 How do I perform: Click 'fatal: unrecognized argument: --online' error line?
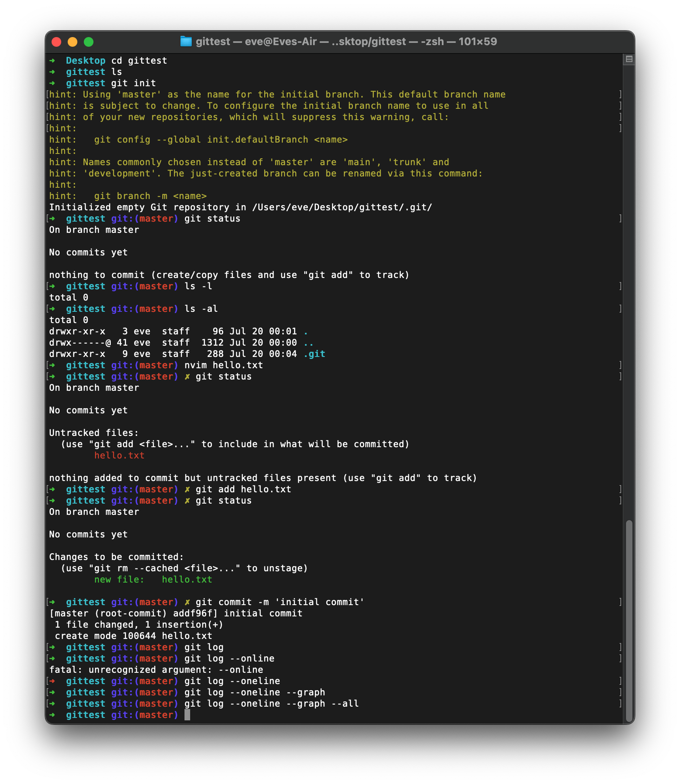pyautogui.click(x=156, y=670)
